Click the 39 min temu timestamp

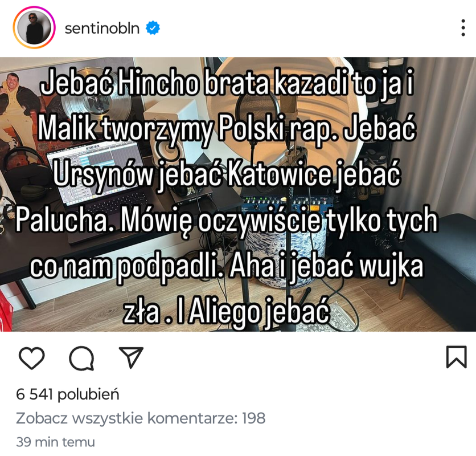tap(55, 442)
